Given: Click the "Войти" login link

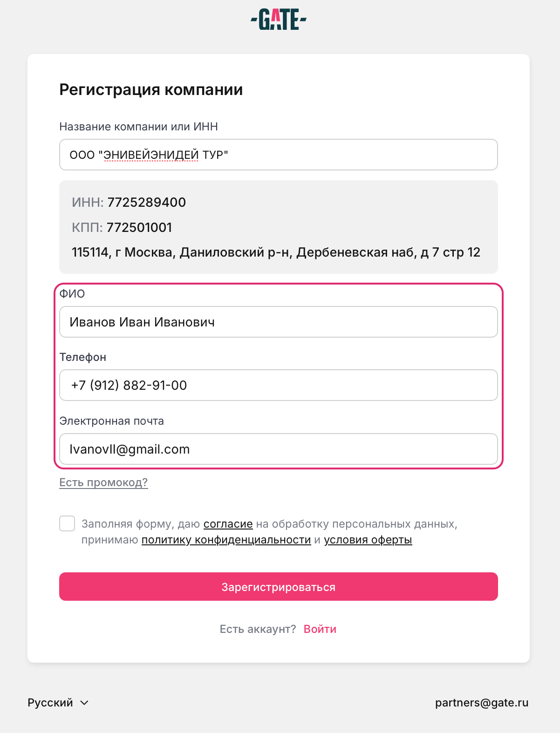Looking at the screenshot, I should click(320, 629).
